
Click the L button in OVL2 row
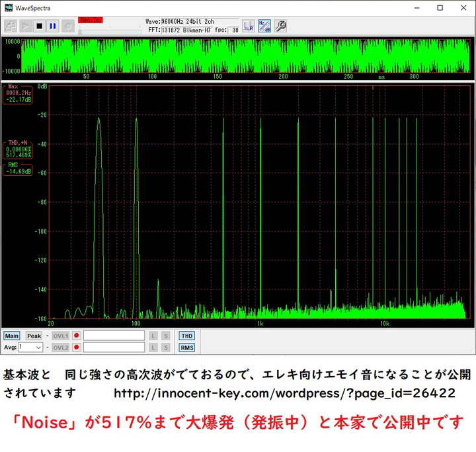click(153, 348)
